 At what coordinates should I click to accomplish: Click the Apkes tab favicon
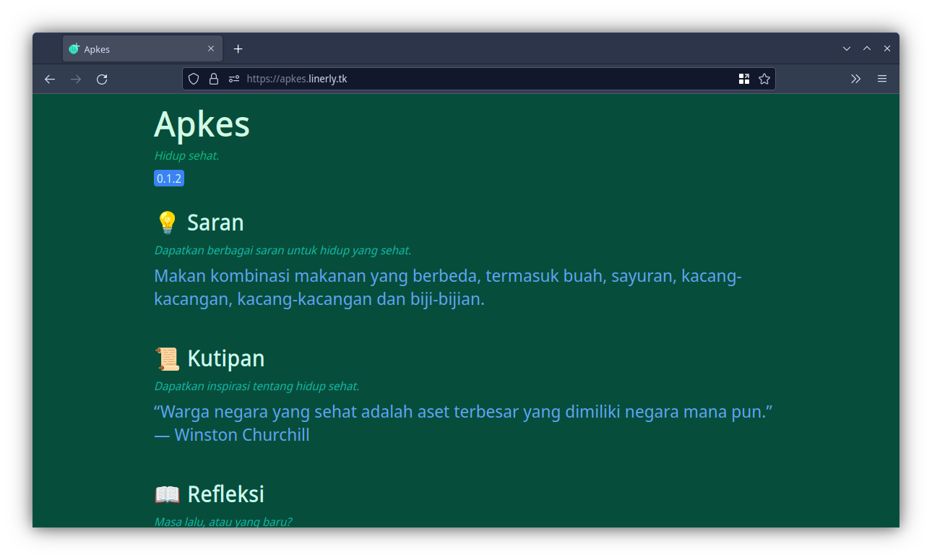click(74, 49)
